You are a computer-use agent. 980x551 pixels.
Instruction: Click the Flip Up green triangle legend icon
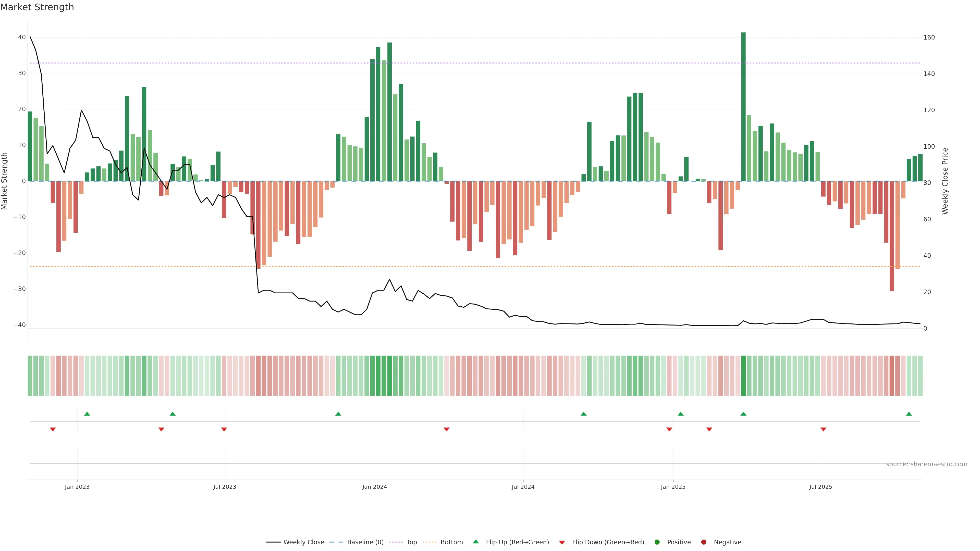pos(475,542)
